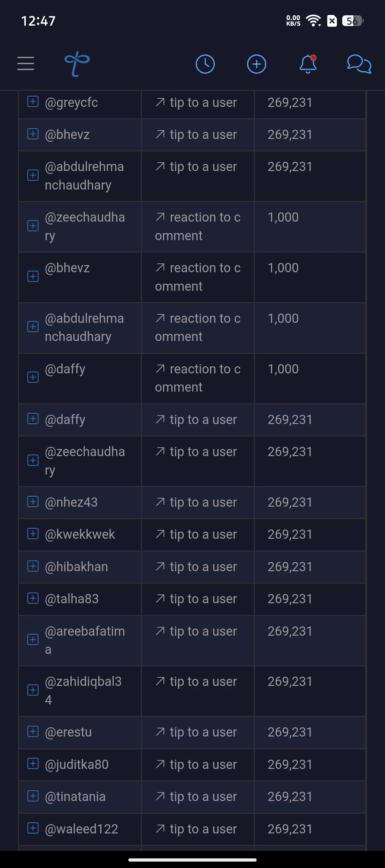Open @erestu tip to a user link

point(196,732)
